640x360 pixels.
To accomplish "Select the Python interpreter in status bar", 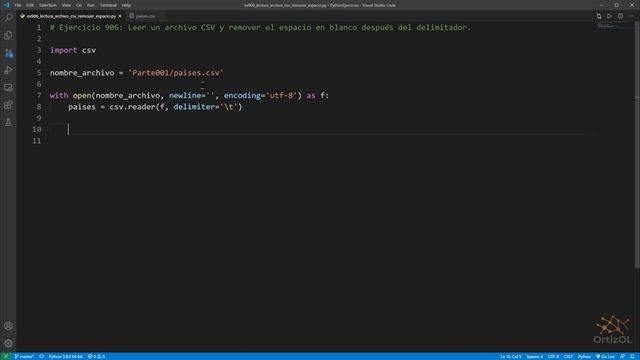I will point(65,356).
